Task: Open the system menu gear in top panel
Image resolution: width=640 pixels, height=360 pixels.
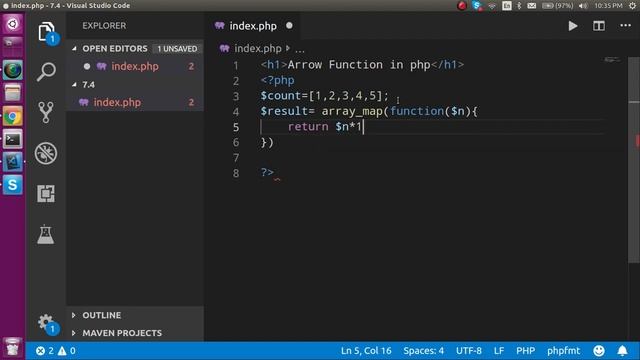Action: tap(632, 6)
